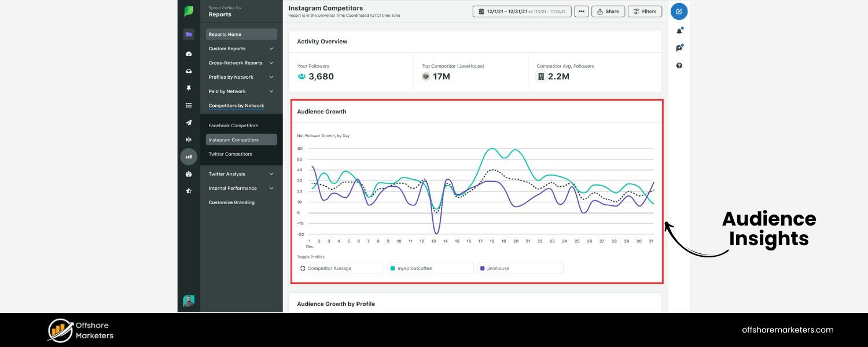868x347 pixels.
Task: Open the inbox tray icon in sidebar
Action: 189,71
